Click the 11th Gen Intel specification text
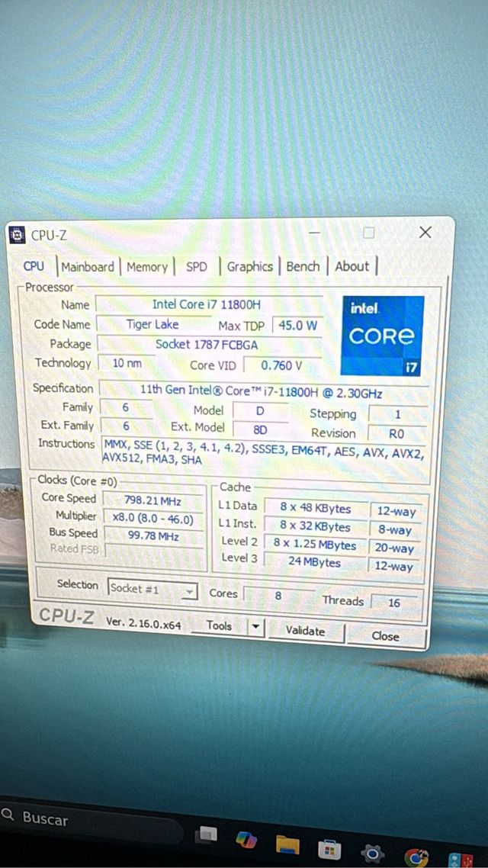The image size is (488, 868). pyautogui.click(x=261, y=391)
